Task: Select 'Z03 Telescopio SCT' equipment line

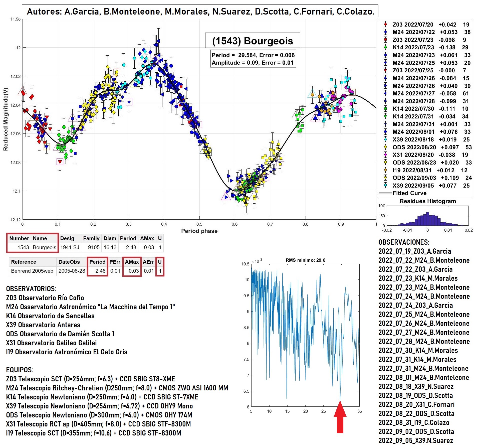Action: (91, 379)
